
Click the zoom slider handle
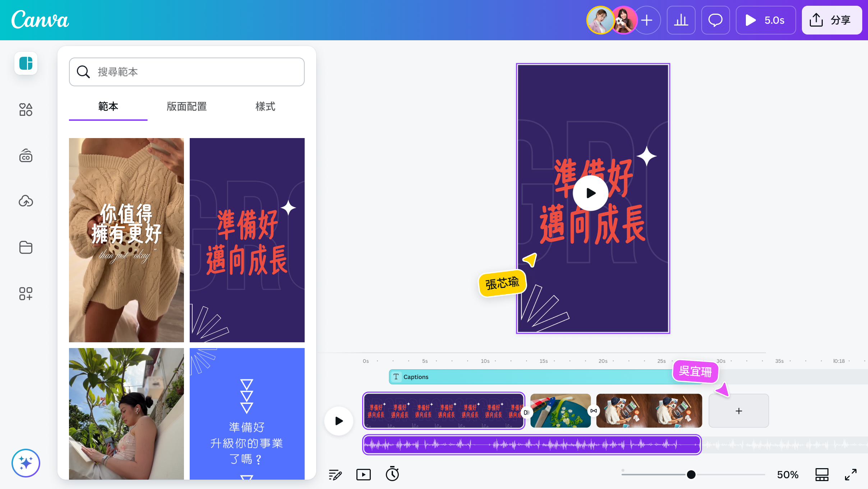(x=691, y=475)
